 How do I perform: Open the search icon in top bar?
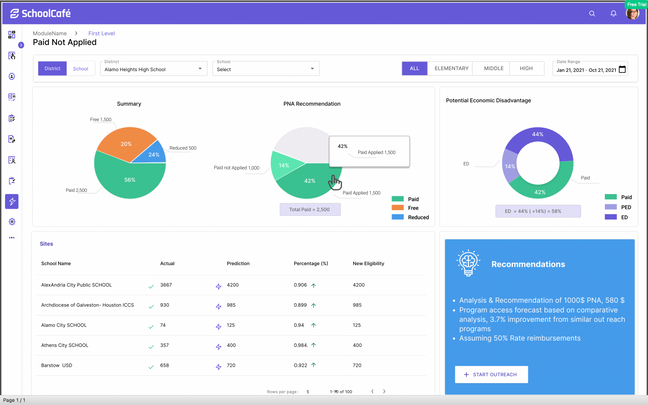click(x=592, y=14)
